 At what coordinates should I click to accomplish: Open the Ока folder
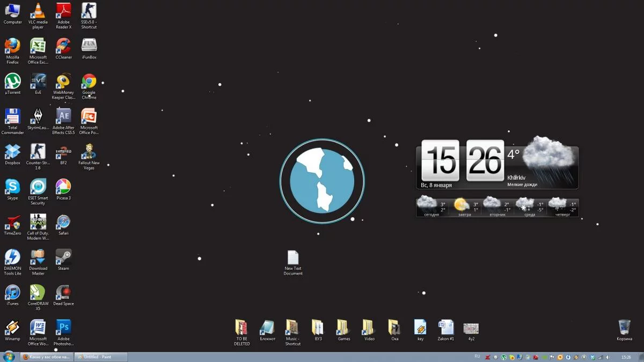pos(394,331)
